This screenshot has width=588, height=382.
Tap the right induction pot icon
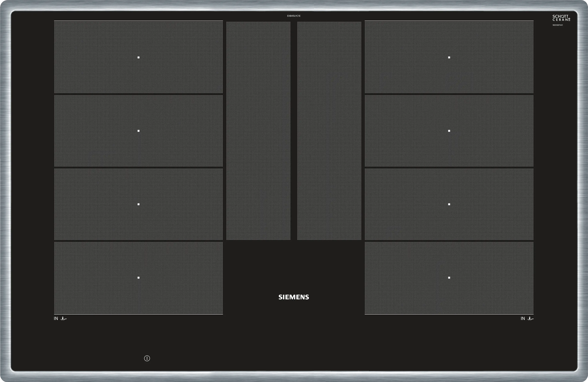[530, 318]
